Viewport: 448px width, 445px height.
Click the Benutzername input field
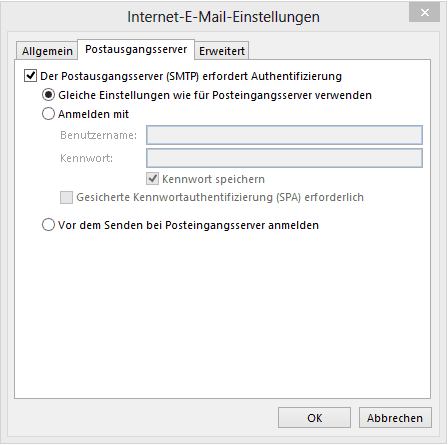[284, 135]
